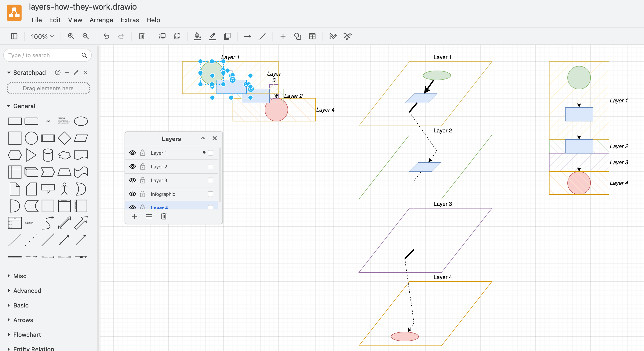Click the Redo toolbar icon
Image resolution: width=644 pixels, height=351 pixels.
[121, 36]
